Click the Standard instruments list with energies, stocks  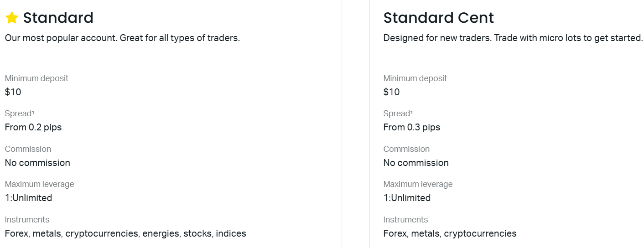[125, 233]
